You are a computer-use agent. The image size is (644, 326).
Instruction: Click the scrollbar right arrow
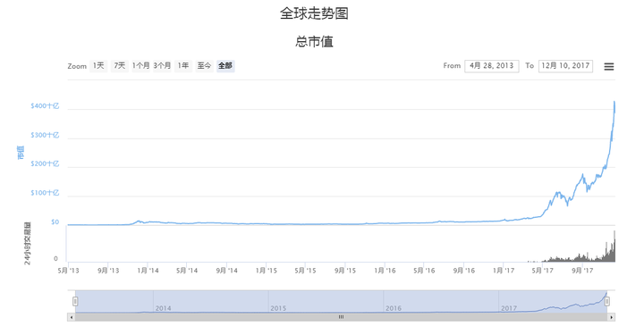point(611,317)
